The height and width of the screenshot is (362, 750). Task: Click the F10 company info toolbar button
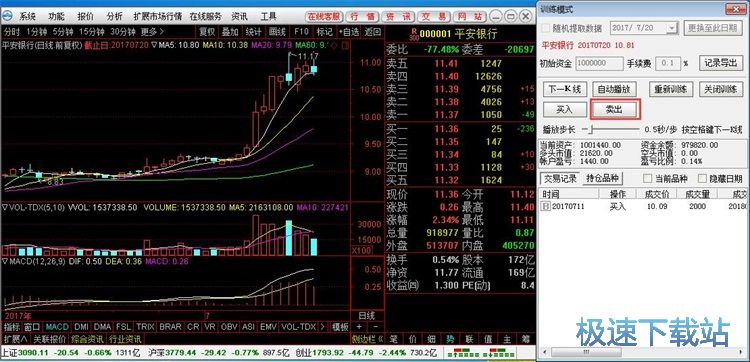point(301,32)
